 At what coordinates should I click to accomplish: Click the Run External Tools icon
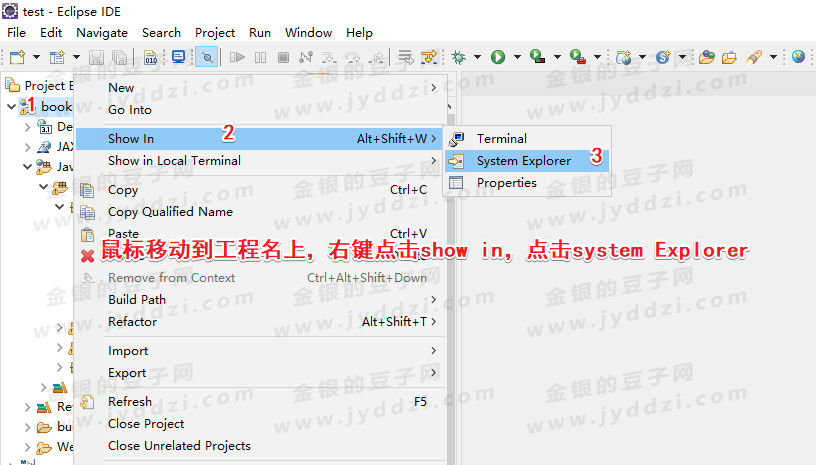pos(578,56)
